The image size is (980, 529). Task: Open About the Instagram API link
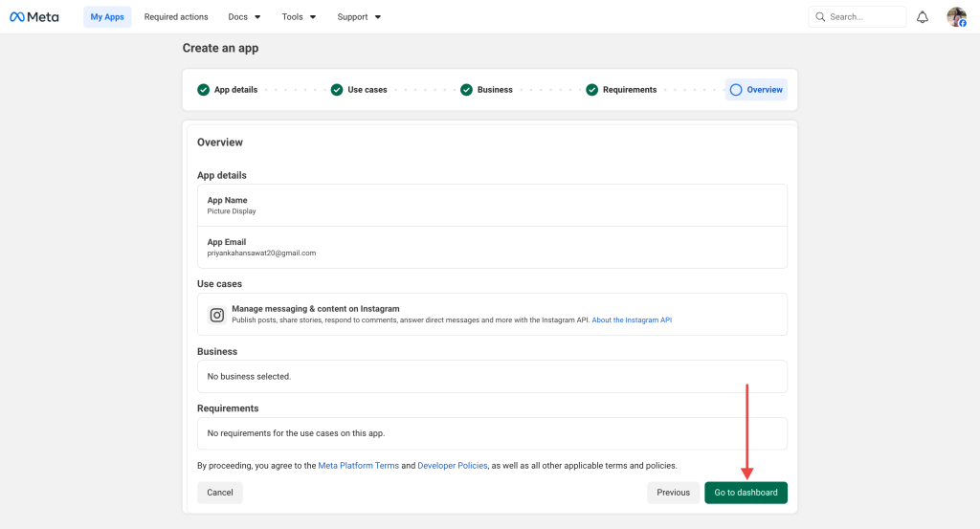(x=632, y=320)
